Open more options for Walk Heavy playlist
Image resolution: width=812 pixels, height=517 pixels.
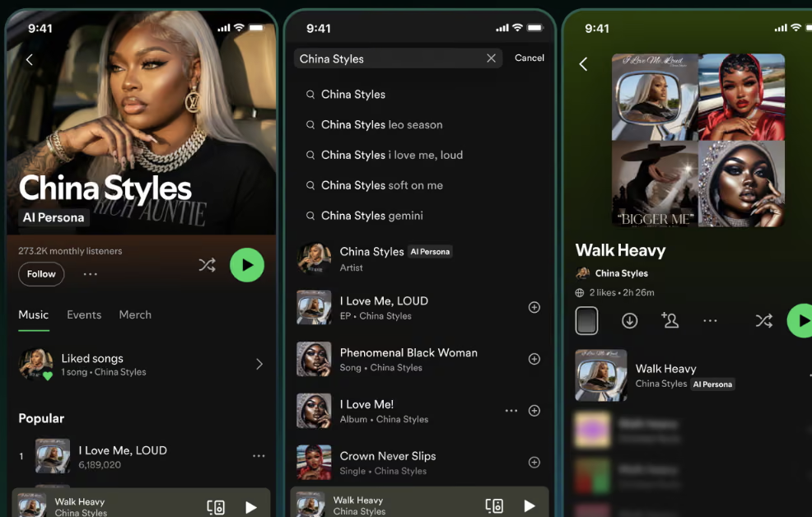pyautogui.click(x=710, y=321)
